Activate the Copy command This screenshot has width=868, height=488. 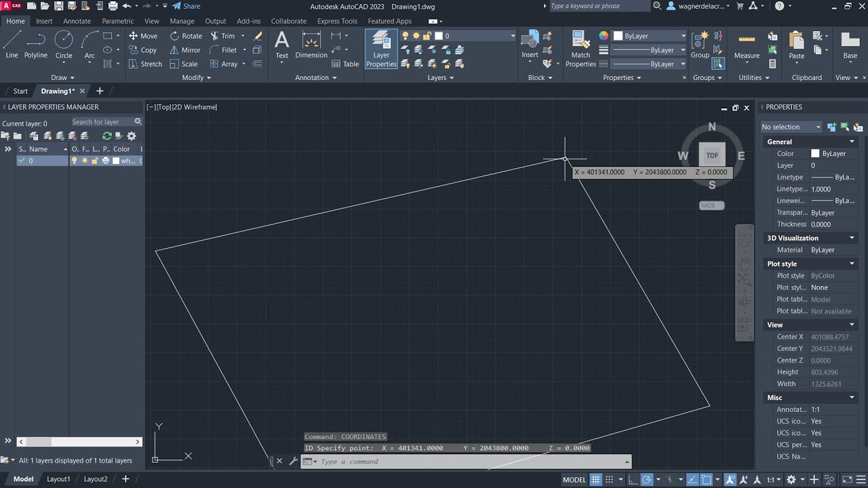coord(143,50)
